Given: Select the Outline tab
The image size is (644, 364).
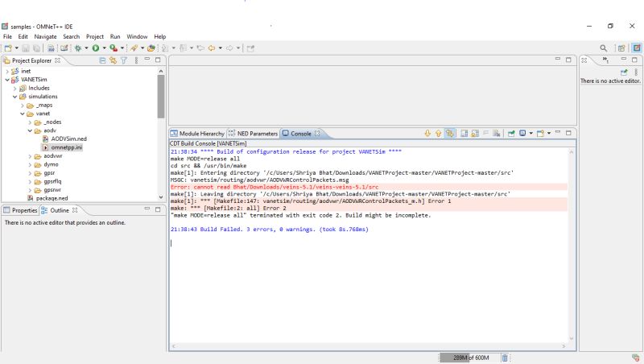Looking at the screenshot, I should [59, 210].
